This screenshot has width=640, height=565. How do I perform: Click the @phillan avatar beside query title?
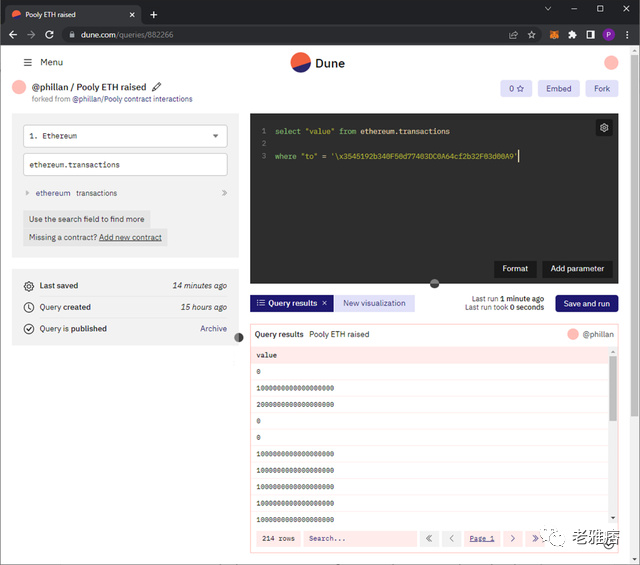[x=19, y=87]
